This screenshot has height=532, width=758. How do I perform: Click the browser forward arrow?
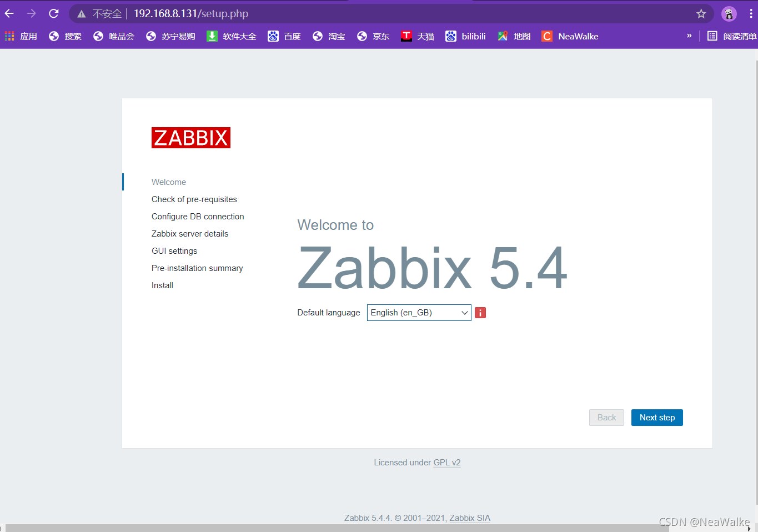click(31, 13)
